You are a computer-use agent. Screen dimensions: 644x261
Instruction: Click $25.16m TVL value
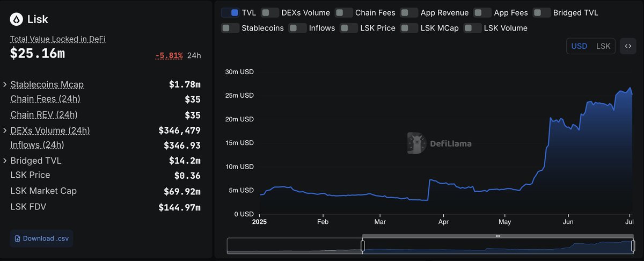tap(38, 54)
